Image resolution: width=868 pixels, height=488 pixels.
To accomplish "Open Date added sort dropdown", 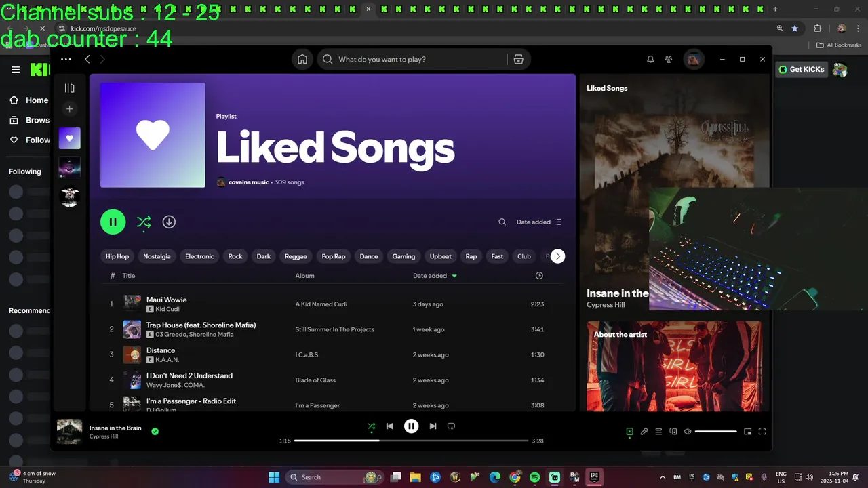I will point(539,222).
